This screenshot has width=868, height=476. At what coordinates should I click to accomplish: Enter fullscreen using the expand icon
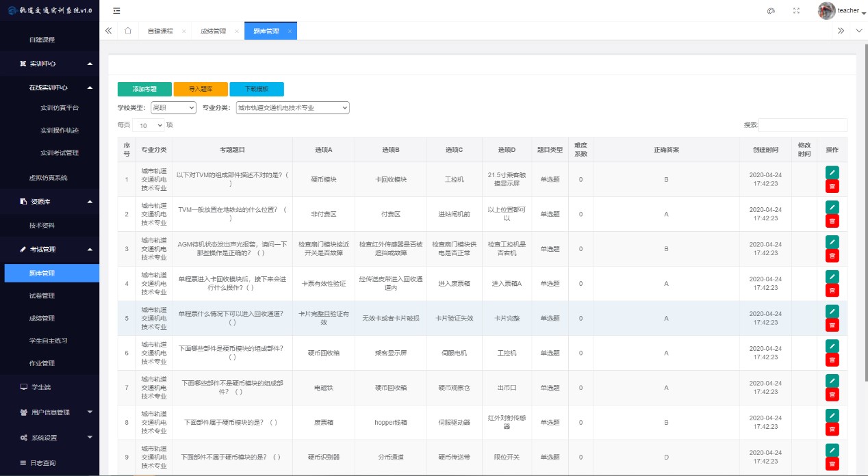[796, 11]
